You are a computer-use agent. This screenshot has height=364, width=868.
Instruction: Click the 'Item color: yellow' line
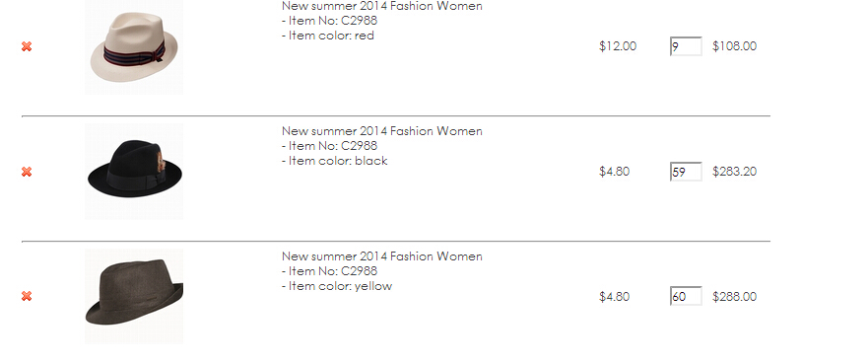(x=337, y=286)
